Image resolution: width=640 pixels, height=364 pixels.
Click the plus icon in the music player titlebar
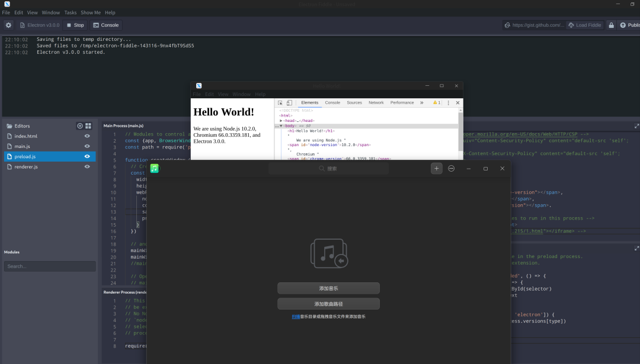pos(437,168)
